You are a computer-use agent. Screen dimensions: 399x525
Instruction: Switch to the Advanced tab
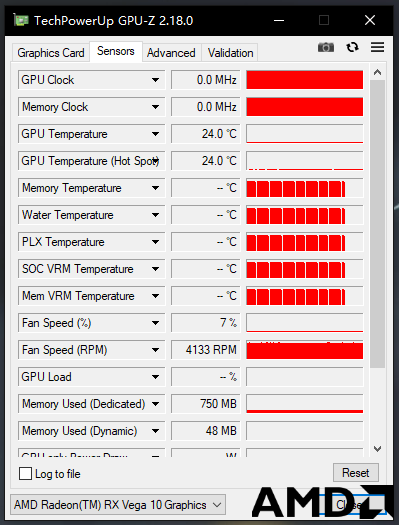click(171, 53)
